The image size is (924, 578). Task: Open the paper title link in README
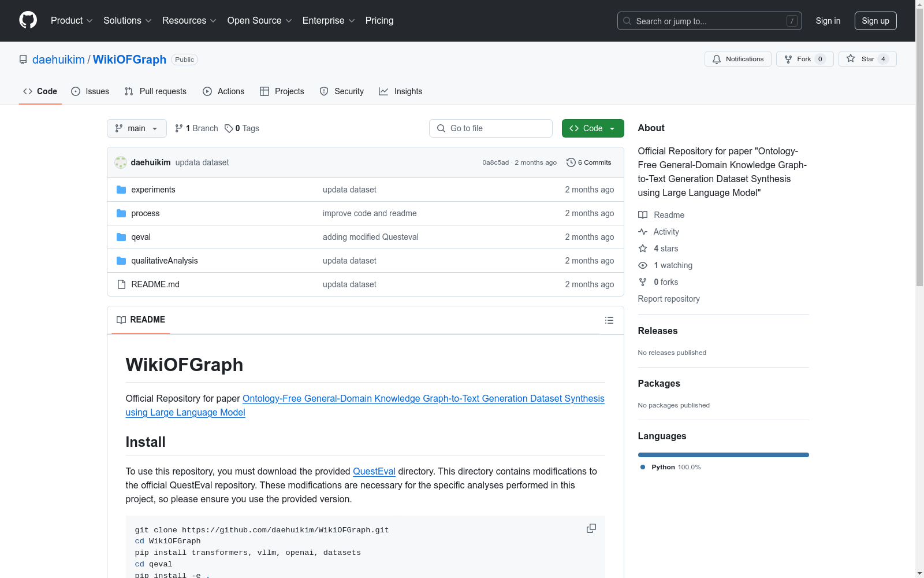point(365,405)
